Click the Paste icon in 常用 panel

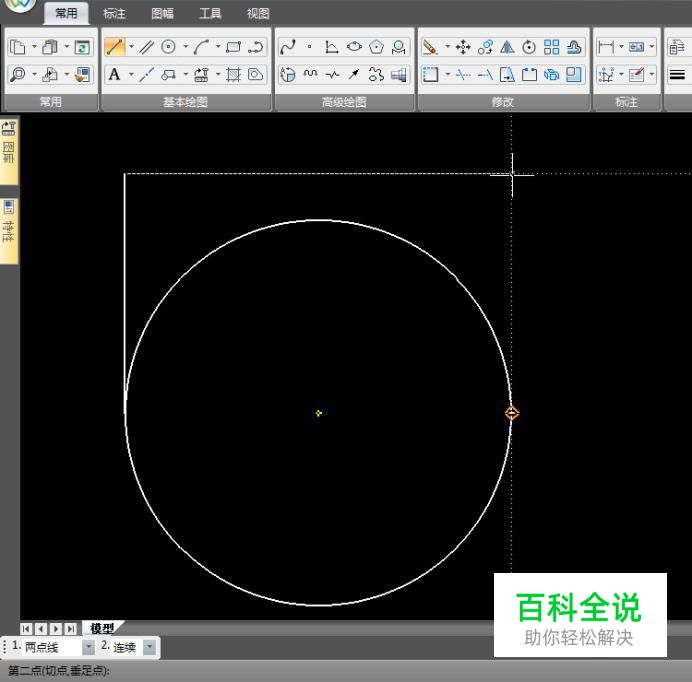(49, 47)
